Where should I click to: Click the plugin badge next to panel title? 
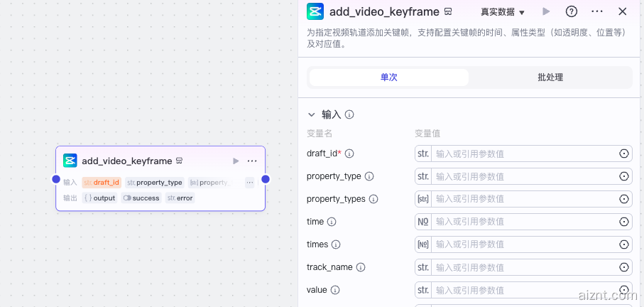click(448, 12)
